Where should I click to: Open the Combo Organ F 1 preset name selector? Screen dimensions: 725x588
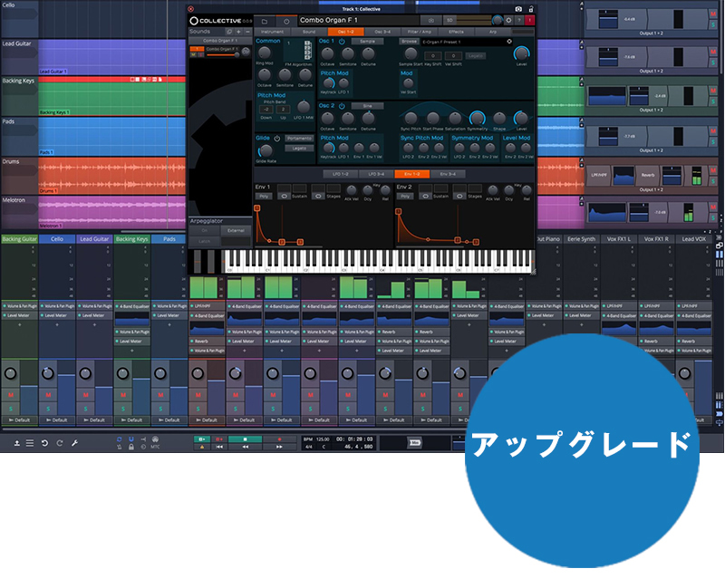click(359, 20)
